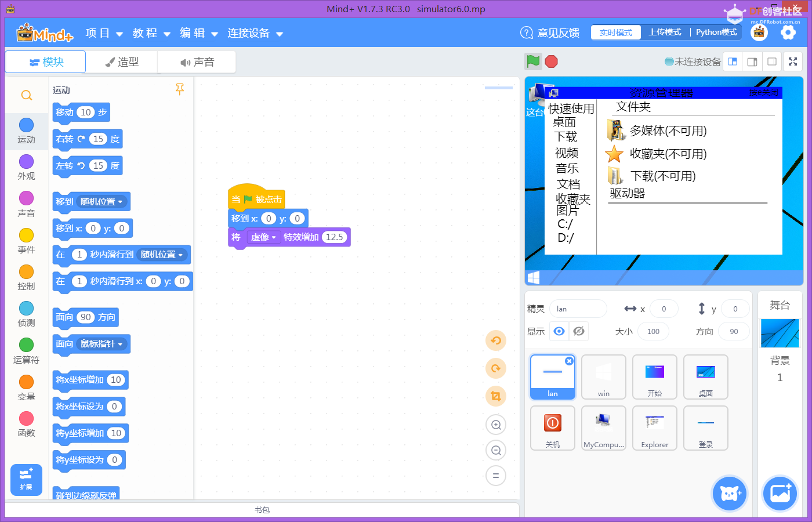812x522 pixels.
Task: Click the sprite name field lan
Action: pyautogui.click(x=578, y=309)
